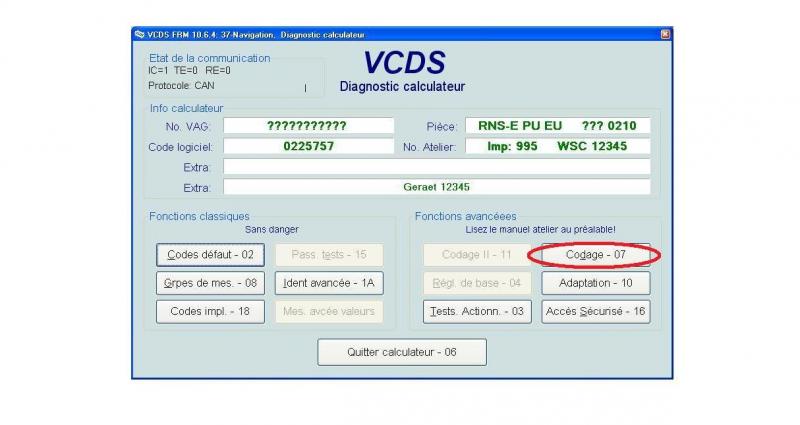Click the first empty Extra field
800x425 pixels.
[437, 167]
